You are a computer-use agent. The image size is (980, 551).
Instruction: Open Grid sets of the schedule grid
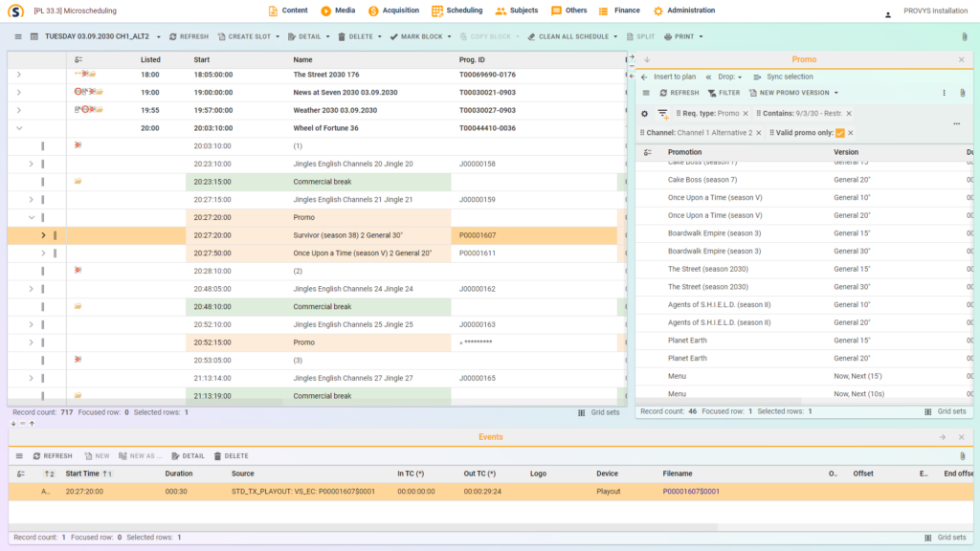tap(599, 412)
